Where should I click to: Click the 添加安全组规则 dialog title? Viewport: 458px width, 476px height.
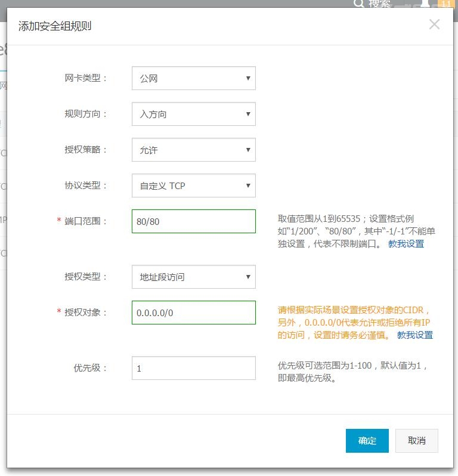[x=55, y=26]
